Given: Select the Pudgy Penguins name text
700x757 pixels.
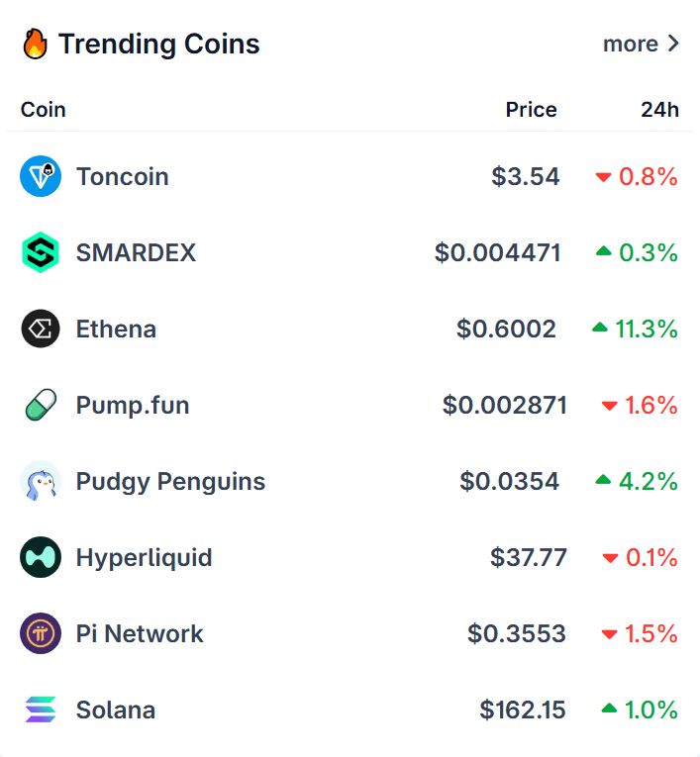Looking at the screenshot, I should coord(171,481).
